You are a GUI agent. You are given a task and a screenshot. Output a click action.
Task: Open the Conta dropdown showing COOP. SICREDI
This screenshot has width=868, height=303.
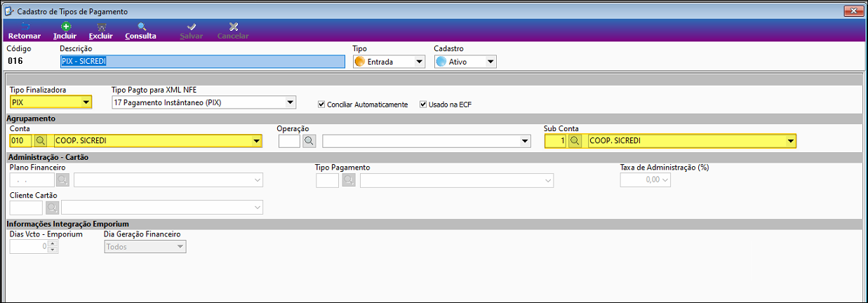pyautogui.click(x=256, y=141)
